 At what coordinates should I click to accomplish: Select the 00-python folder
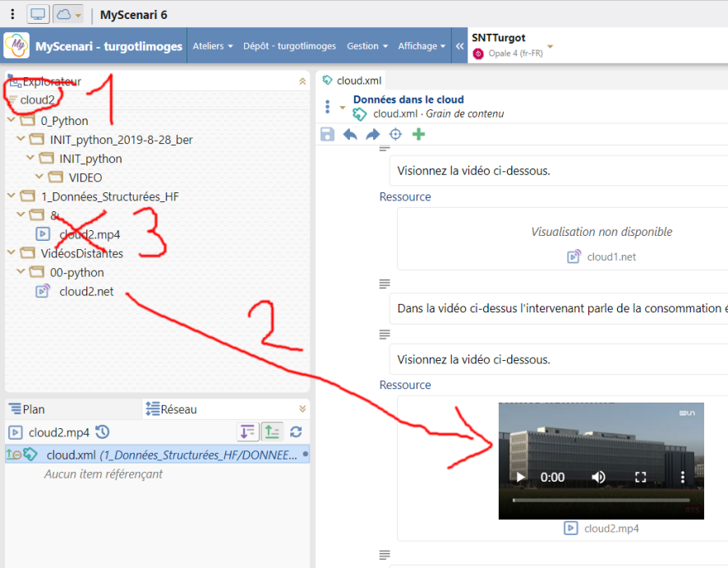tap(77, 273)
